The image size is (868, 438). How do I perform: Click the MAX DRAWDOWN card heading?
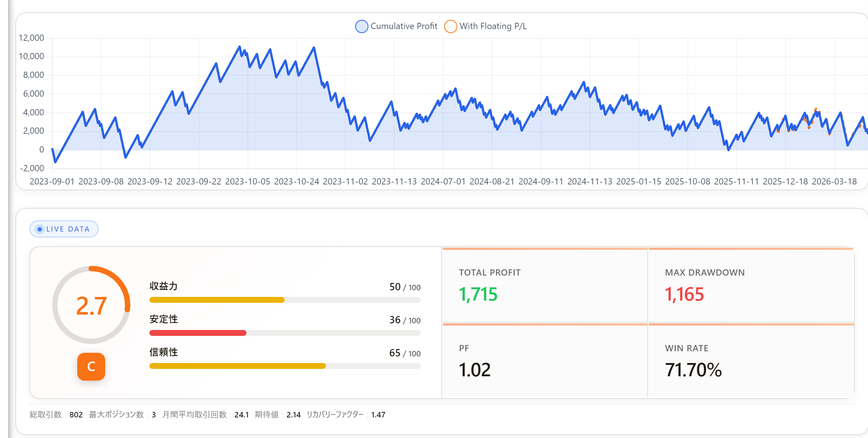pos(705,273)
